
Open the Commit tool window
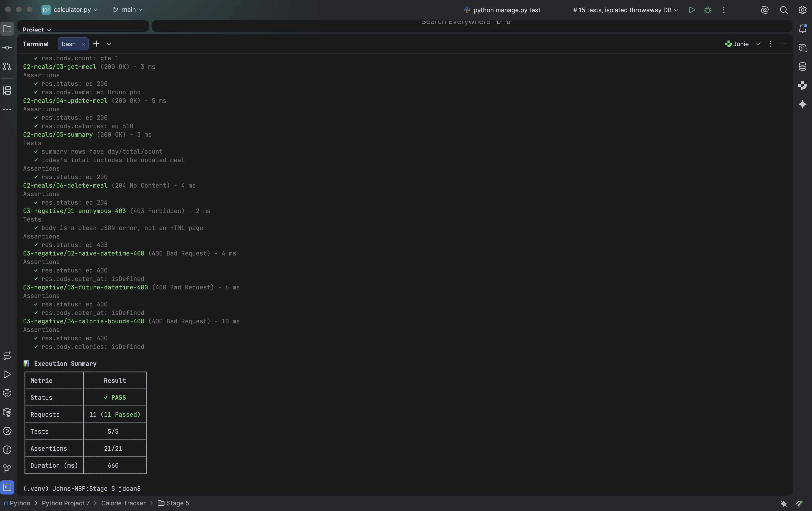click(7, 48)
